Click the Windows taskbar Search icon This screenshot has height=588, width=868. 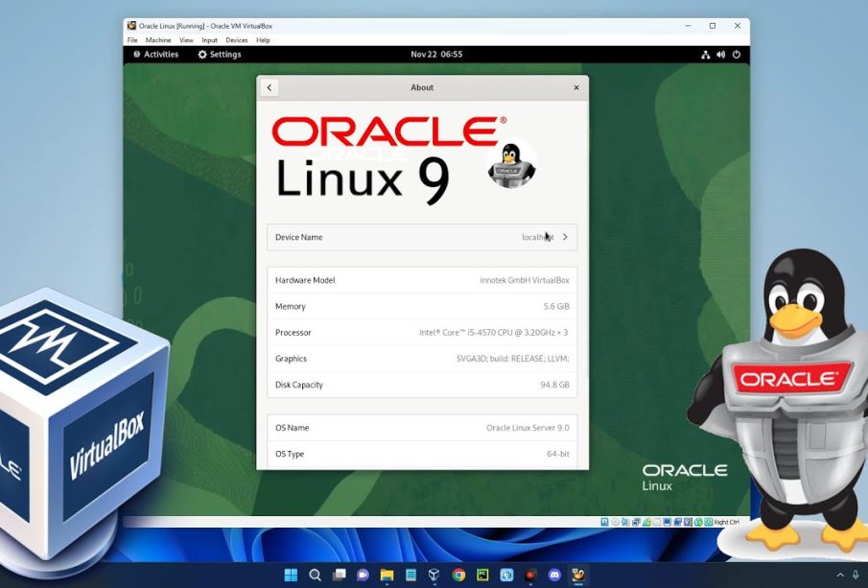(315, 576)
